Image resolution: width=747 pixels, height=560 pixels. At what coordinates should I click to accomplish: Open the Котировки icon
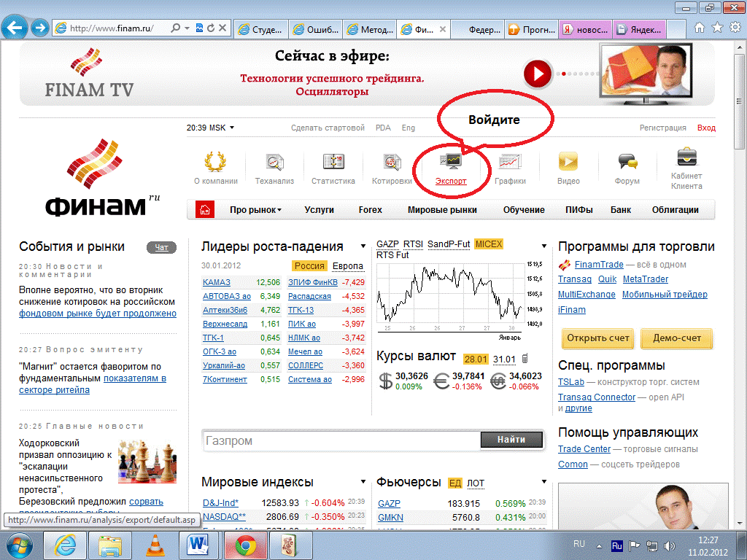pyautogui.click(x=392, y=163)
